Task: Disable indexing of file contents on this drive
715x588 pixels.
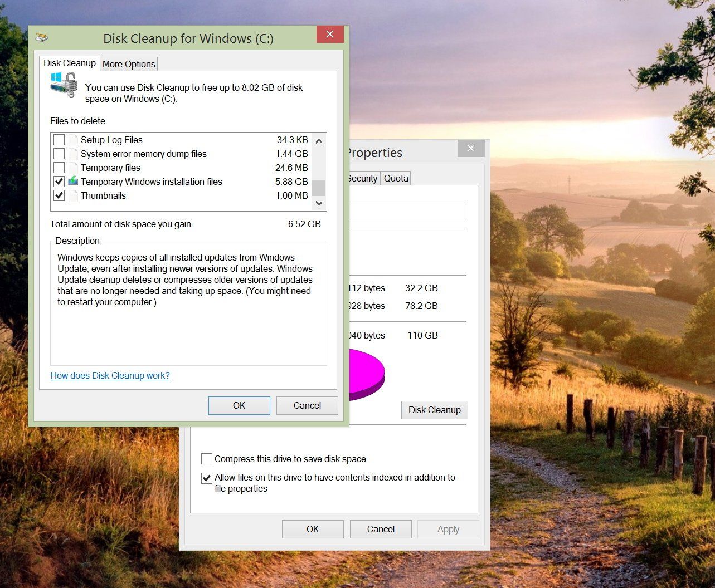Action: 207,478
